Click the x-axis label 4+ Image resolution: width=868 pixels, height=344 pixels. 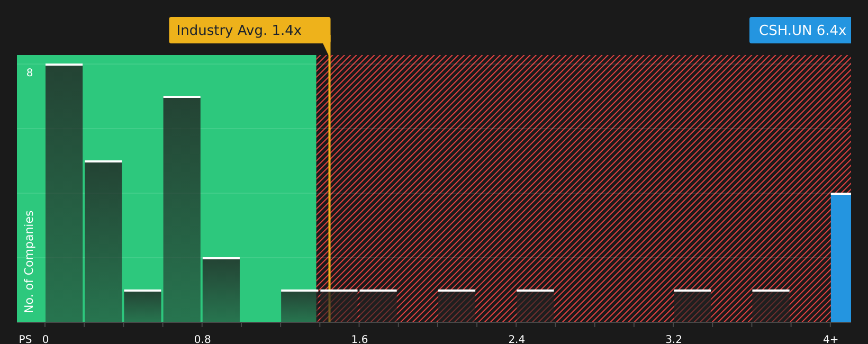pyautogui.click(x=830, y=339)
